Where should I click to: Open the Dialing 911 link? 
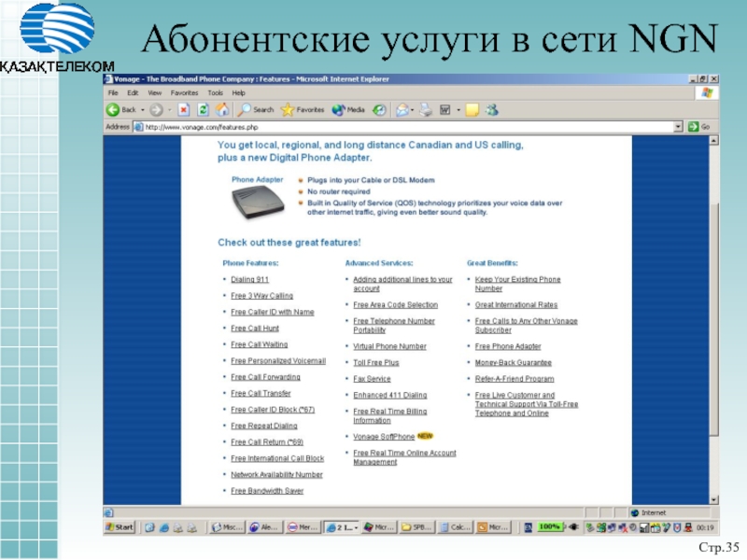[x=249, y=279]
